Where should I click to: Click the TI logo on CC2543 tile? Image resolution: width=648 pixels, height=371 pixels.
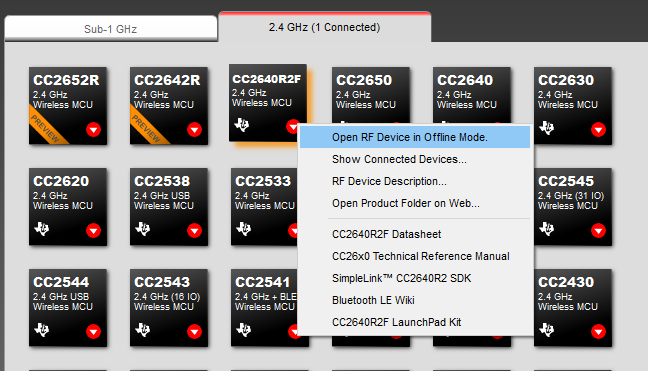click(143, 330)
